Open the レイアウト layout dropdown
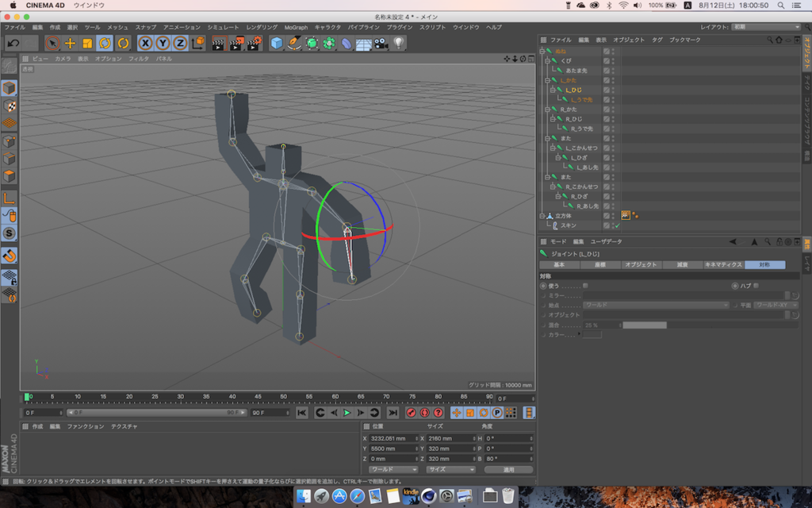Image resolution: width=812 pixels, height=508 pixels. click(x=766, y=27)
